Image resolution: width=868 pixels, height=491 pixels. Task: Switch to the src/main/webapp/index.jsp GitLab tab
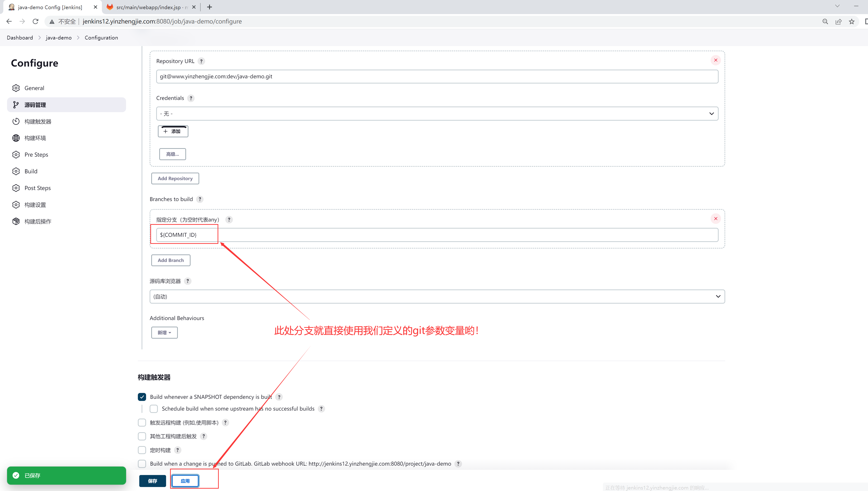click(148, 7)
